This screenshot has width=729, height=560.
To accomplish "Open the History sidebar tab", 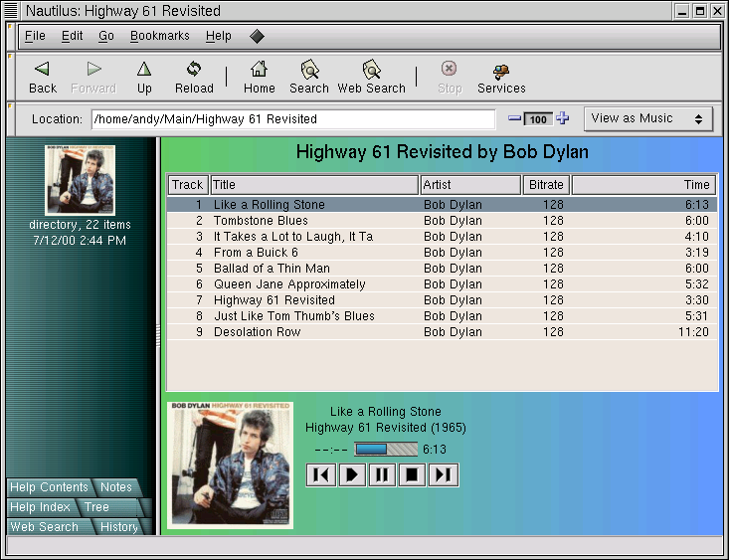I will coord(119,527).
